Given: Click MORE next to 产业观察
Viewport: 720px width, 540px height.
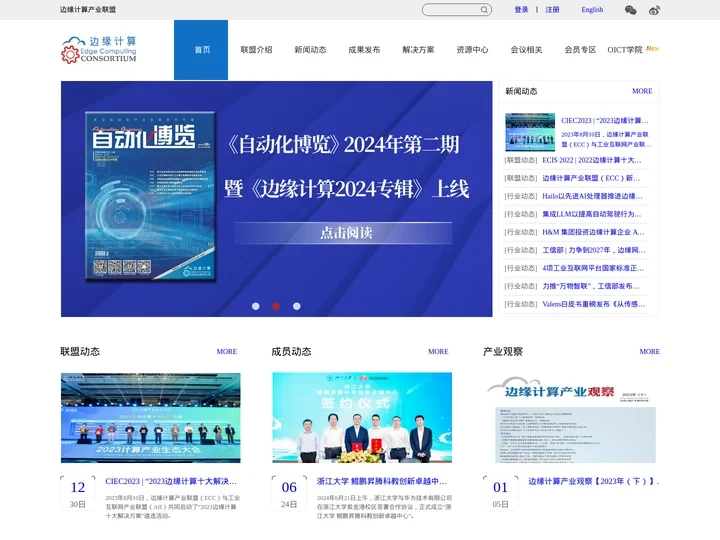Looking at the screenshot, I should (x=650, y=352).
